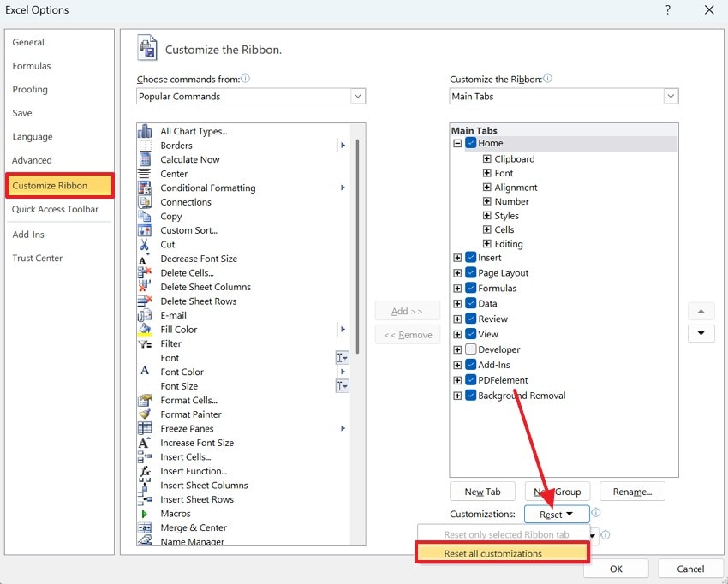Expand the Alignment group
This screenshot has width=728, height=584.
486,187
